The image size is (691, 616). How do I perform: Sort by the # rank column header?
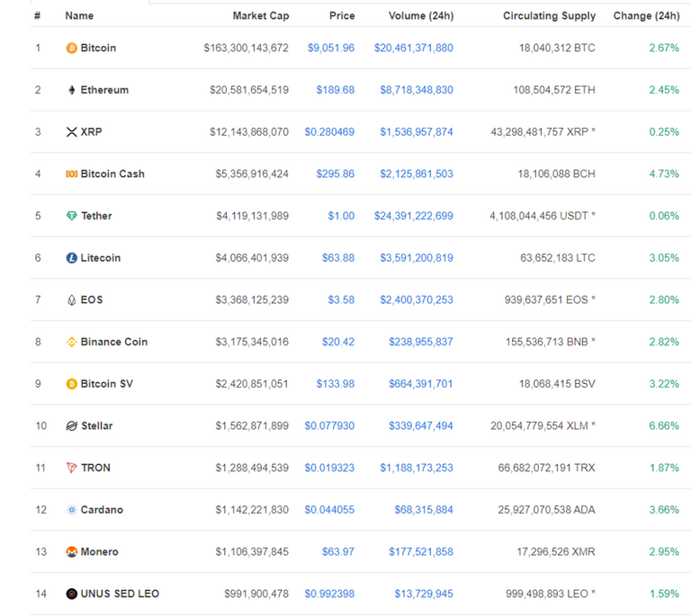point(38,16)
